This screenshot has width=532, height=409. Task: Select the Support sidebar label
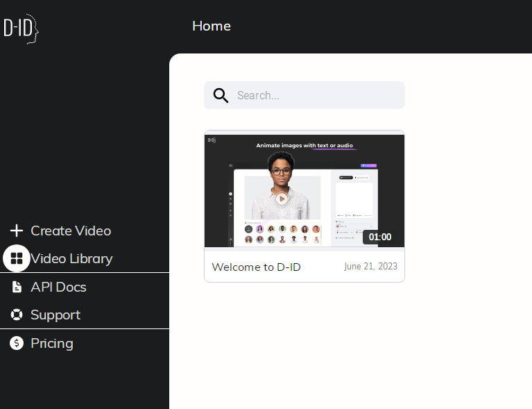[x=55, y=315]
